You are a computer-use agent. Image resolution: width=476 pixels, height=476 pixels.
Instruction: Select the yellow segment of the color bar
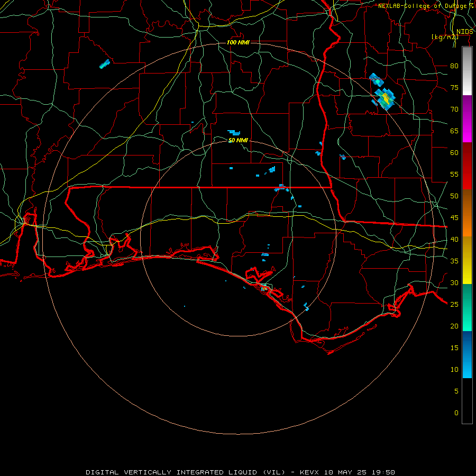(x=467, y=260)
